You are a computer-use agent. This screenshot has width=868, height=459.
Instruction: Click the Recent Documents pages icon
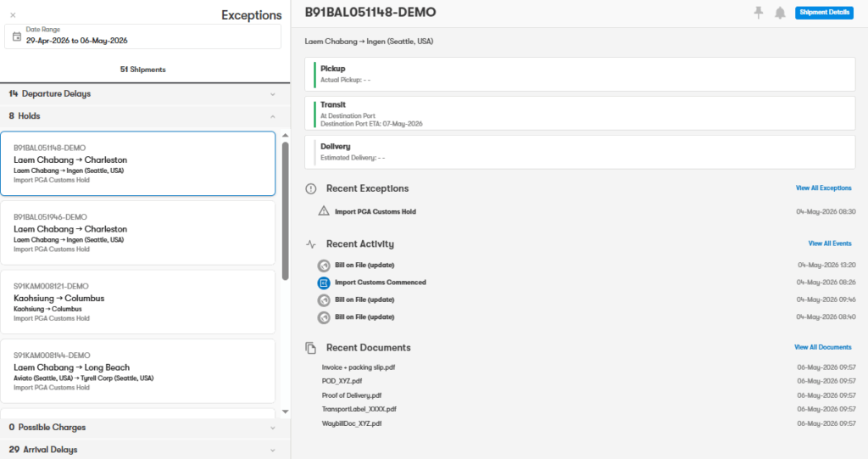point(311,348)
